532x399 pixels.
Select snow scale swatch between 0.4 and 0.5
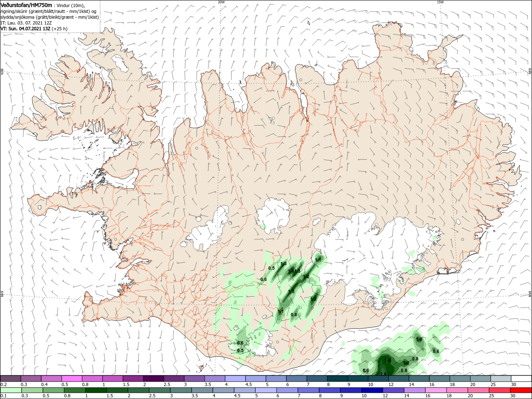click(x=51, y=379)
